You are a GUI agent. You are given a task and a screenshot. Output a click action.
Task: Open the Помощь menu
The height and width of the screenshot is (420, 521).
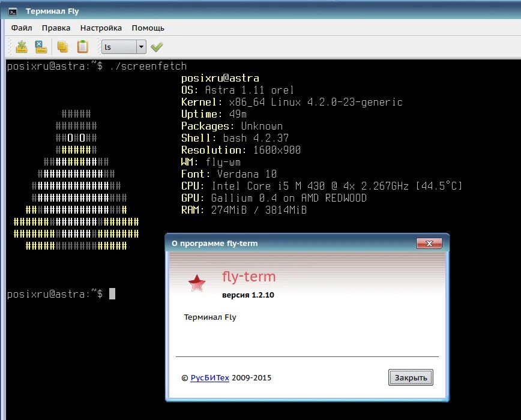(x=148, y=28)
